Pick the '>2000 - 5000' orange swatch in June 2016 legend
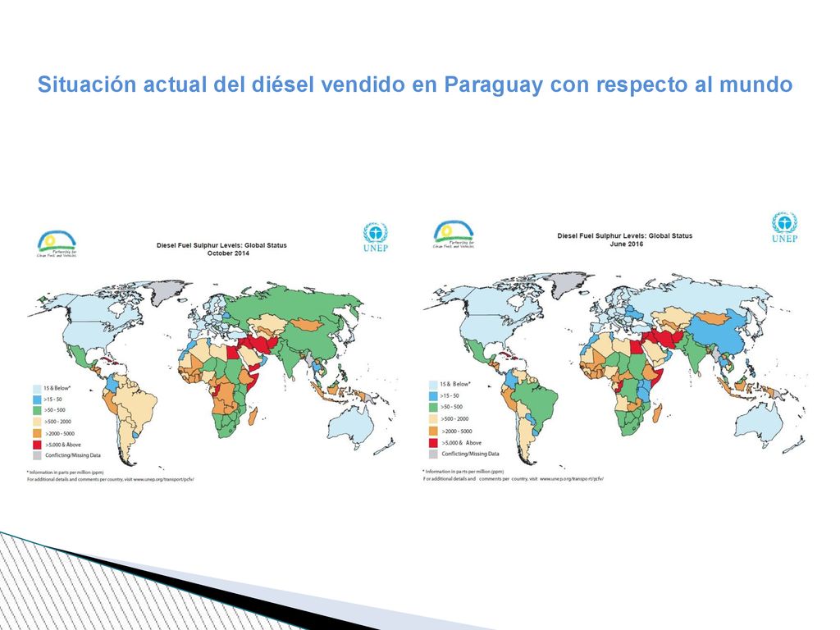The image size is (840, 630). pos(433,431)
